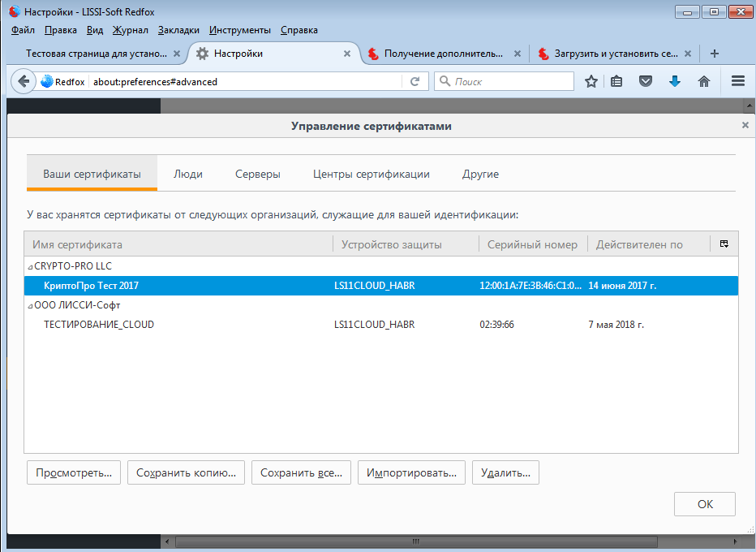Collapse the ООО ЛИССИ-Софт group

[30, 306]
